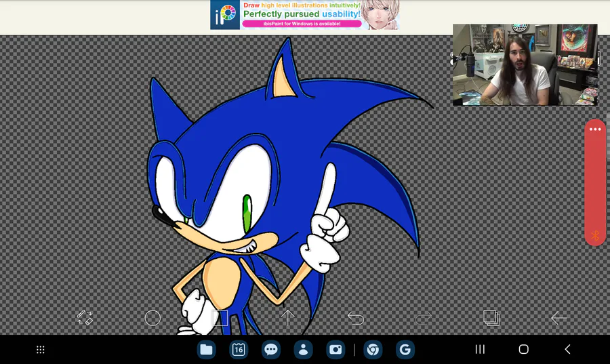Undo the last stroke
Screen dimensions: 610x364
[356, 318]
